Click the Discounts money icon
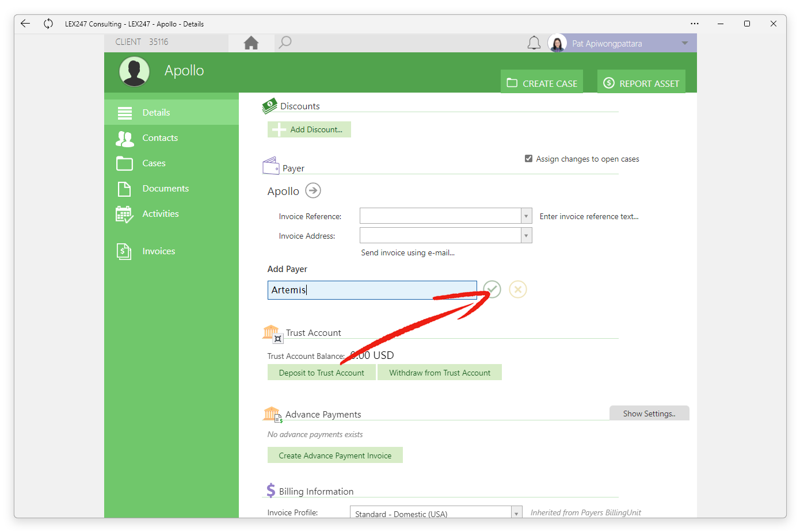800x532 pixels. point(269,106)
